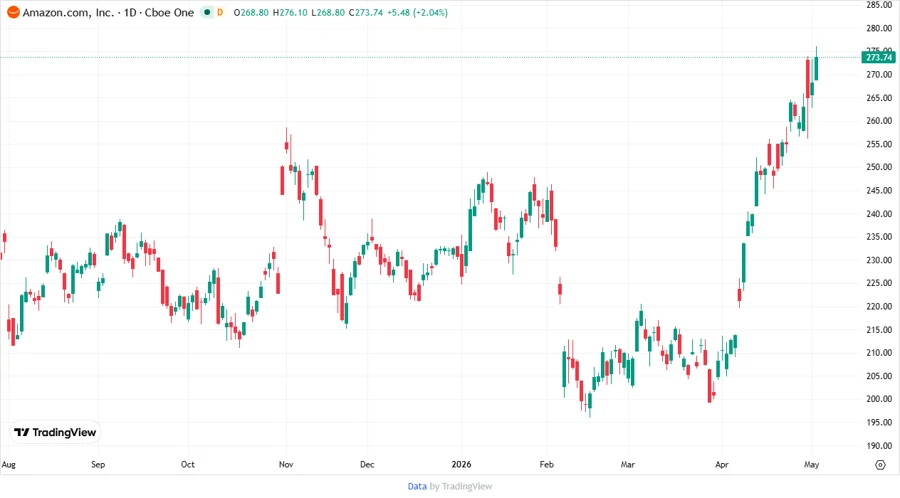Click the 'Sep' time axis label
The width and height of the screenshot is (900, 498).
98,464
